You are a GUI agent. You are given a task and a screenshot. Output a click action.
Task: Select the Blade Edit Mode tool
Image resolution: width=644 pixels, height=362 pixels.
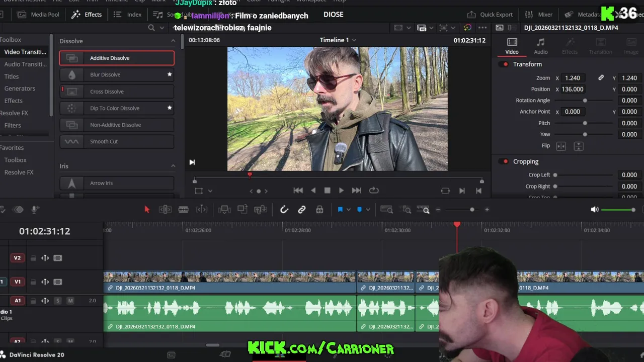pyautogui.click(x=183, y=210)
